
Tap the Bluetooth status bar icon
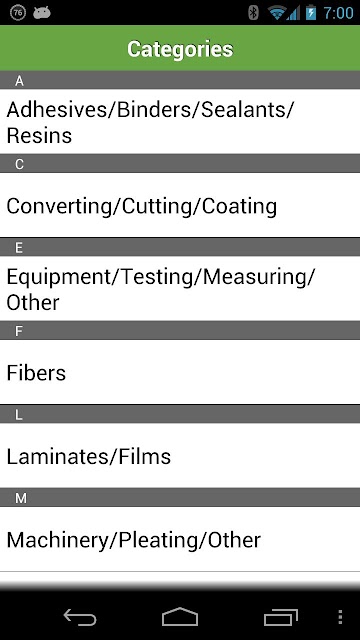tap(253, 13)
